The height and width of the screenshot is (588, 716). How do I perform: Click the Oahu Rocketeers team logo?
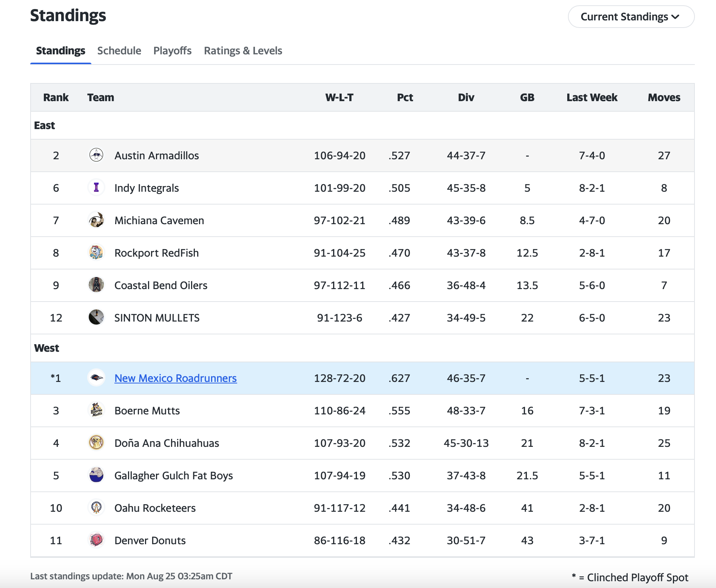pyautogui.click(x=96, y=508)
